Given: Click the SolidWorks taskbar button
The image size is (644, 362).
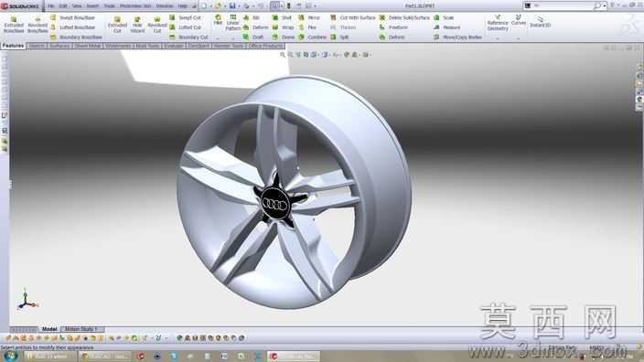Looking at the screenshot, I should point(294,356).
